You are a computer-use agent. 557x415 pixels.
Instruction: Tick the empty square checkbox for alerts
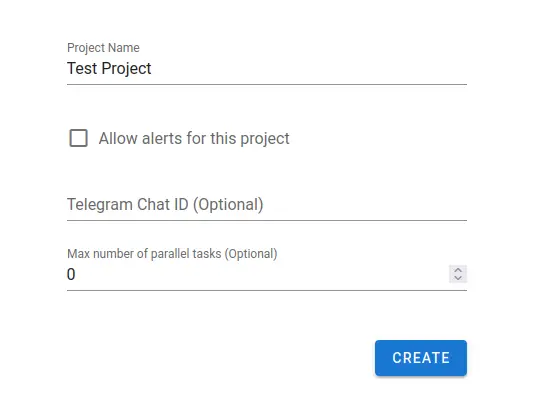coord(79,138)
